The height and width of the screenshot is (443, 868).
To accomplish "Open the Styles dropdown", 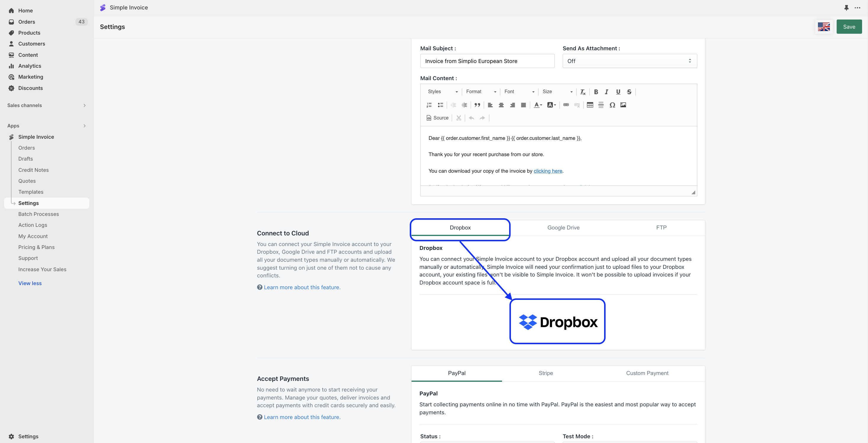I will click(442, 92).
